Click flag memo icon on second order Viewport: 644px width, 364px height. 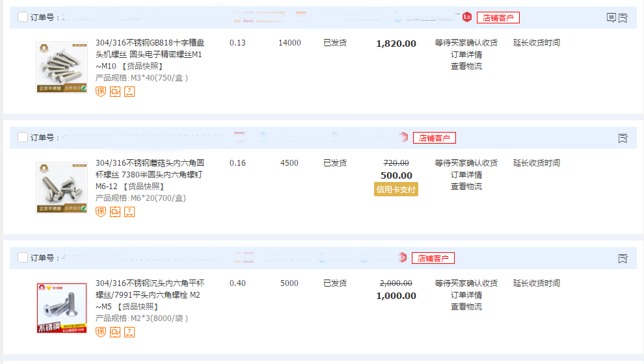[x=623, y=138]
